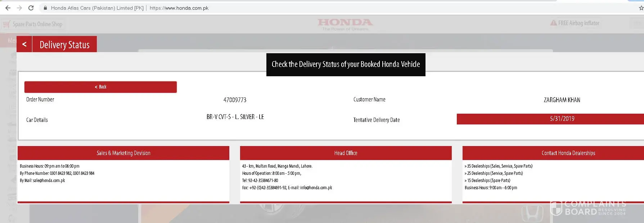This screenshot has height=223, width=644.
Task: Click the Head Office panel header
Action: [x=346, y=153]
